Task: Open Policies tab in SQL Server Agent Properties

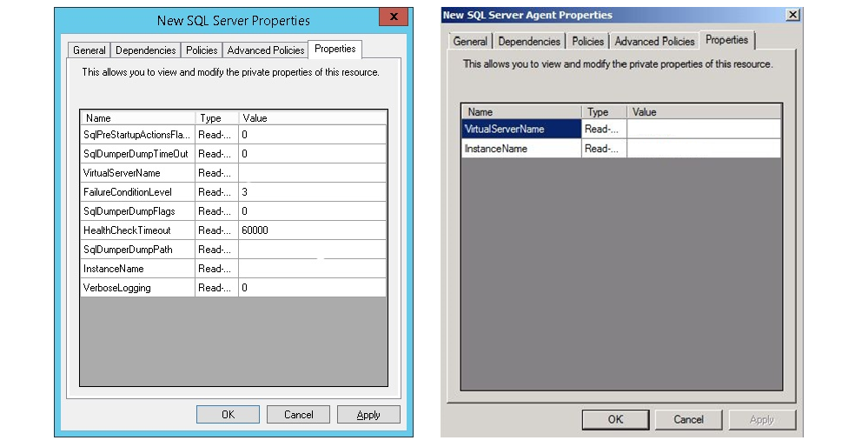Action: pyautogui.click(x=587, y=42)
